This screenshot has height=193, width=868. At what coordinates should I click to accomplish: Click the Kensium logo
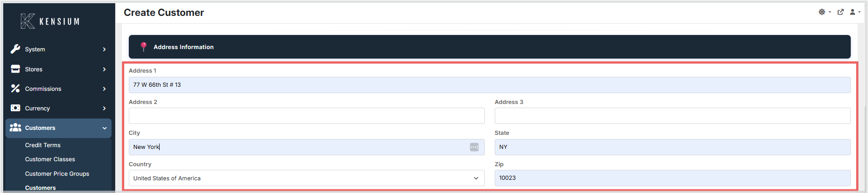50,21
